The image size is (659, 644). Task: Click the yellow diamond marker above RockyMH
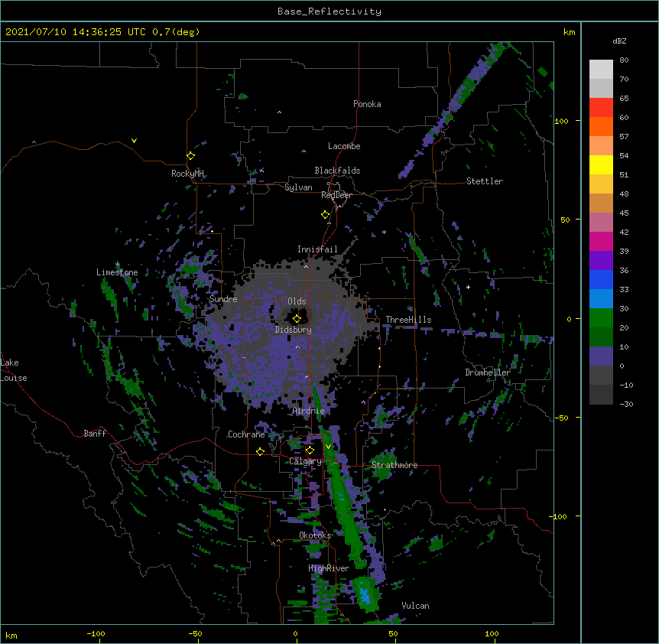[x=190, y=156]
